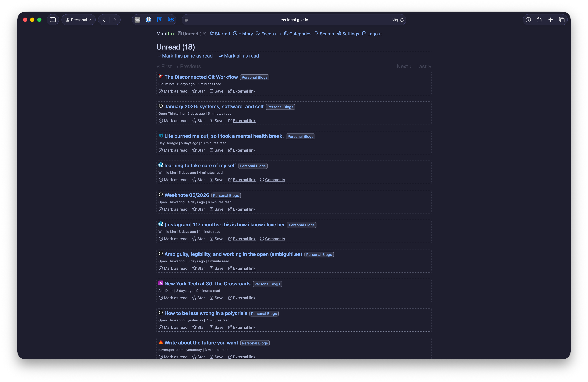Screen dimensions: 588x382
Task: Open the translation icon in the address bar
Action: pos(395,20)
